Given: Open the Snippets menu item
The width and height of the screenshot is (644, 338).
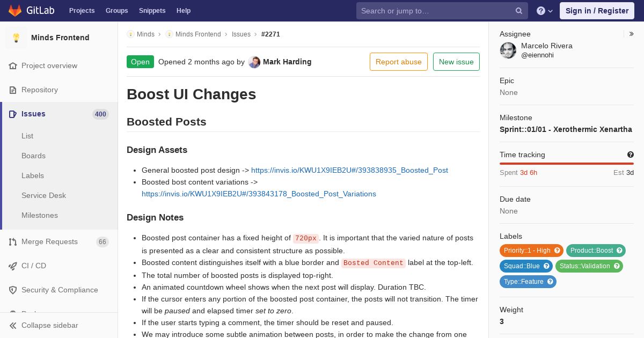Looking at the screenshot, I should (152, 11).
